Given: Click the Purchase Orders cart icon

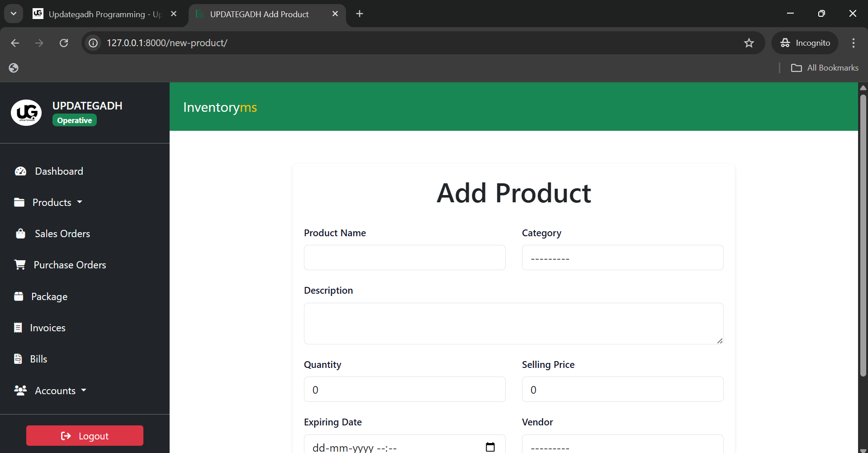Looking at the screenshot, I should 20,265.
